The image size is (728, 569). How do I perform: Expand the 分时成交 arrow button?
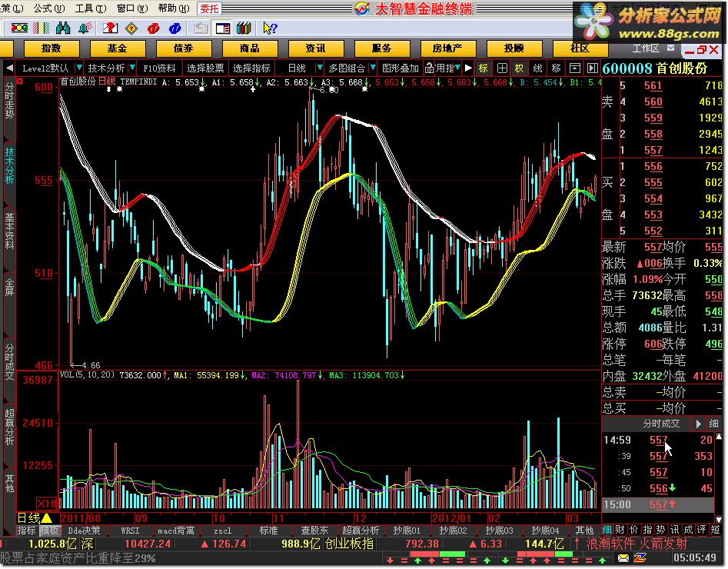tap(698, 424)
